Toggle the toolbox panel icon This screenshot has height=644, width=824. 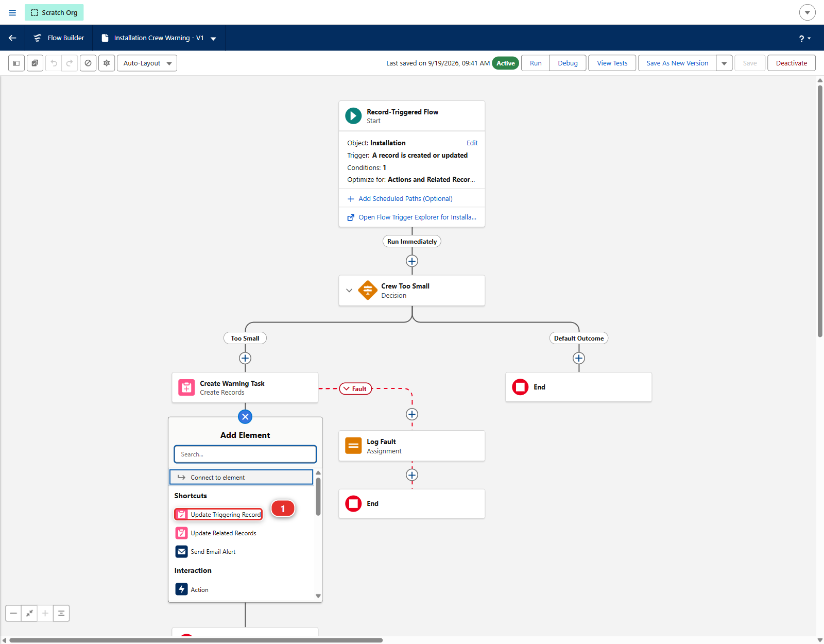(x=16, y=63)
